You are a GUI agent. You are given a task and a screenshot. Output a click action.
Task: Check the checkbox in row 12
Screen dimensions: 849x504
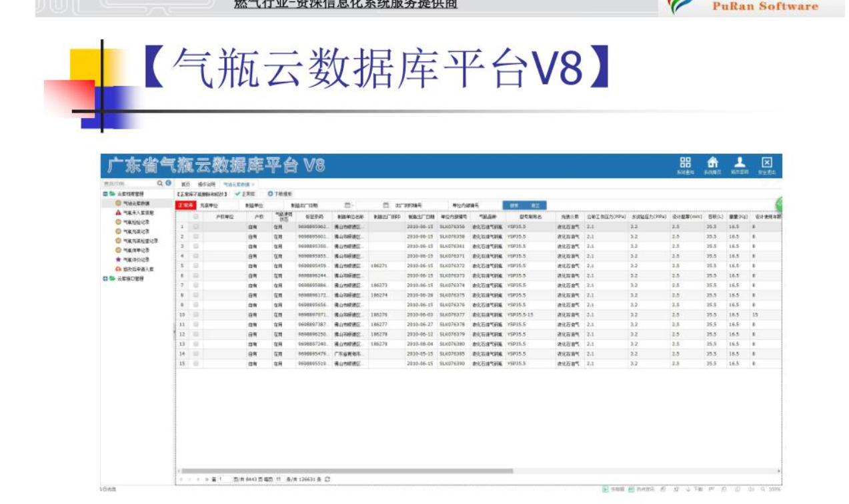point(196,334)
